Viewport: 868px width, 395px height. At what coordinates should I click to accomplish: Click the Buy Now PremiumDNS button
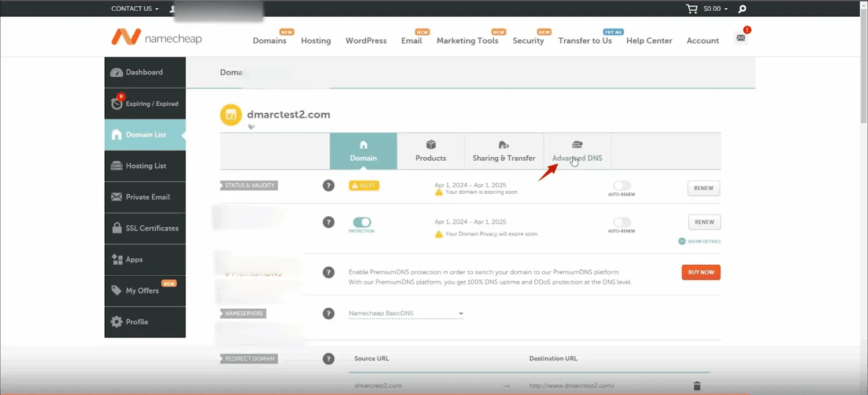701,272
